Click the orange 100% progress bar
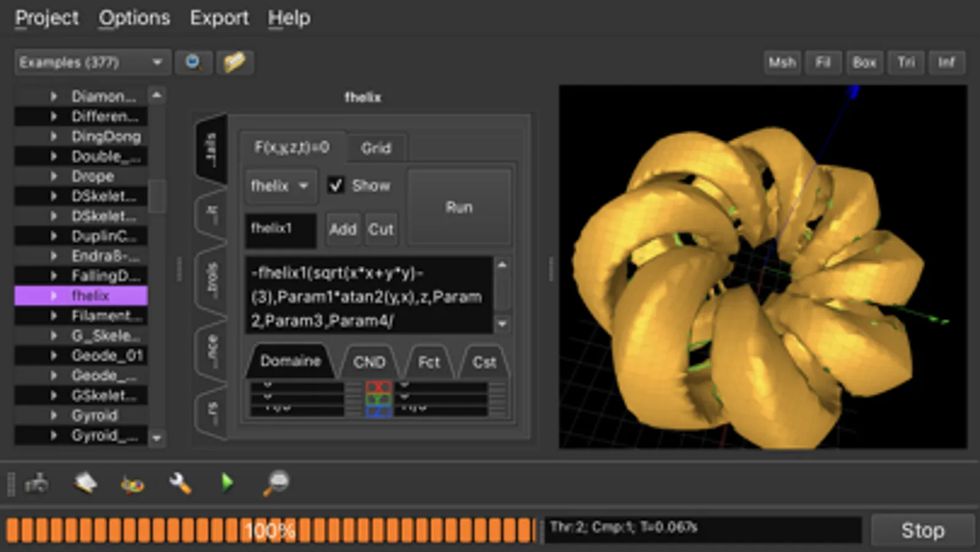The height and width of the screenshot is (552, 980). click(x=270, y=530)
